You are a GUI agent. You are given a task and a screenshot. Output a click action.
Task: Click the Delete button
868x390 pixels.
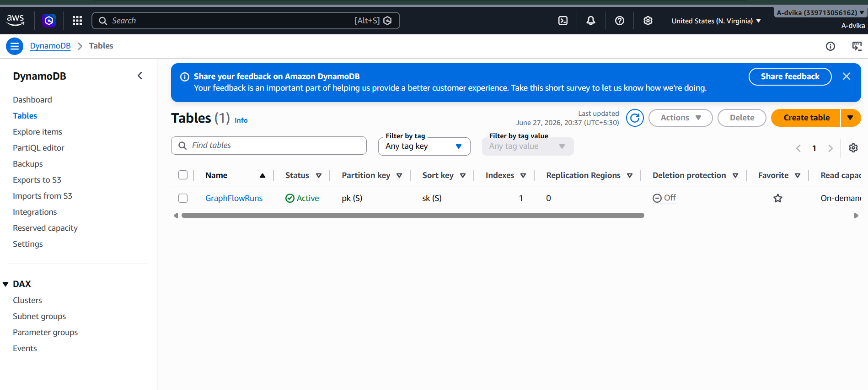(x=742, y=118)
